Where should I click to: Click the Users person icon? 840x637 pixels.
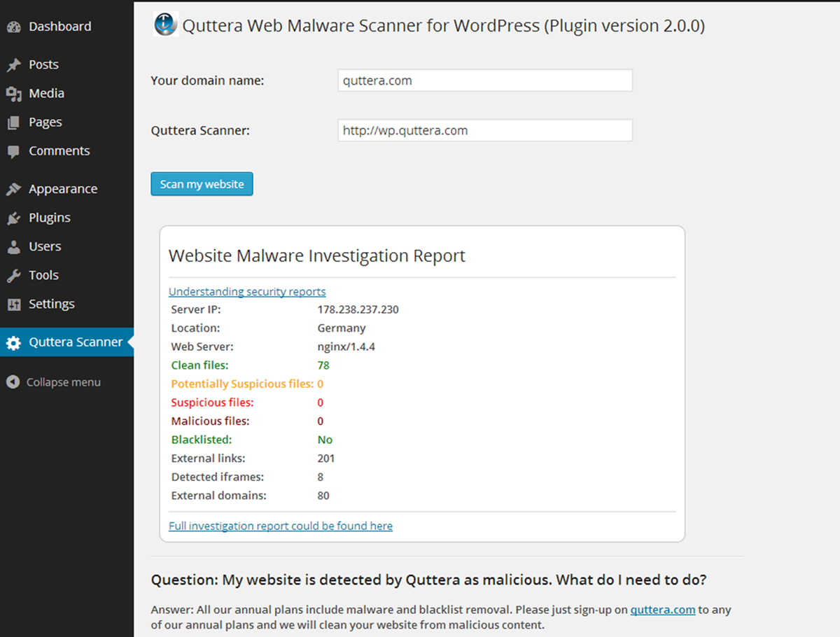coord(13,246)
